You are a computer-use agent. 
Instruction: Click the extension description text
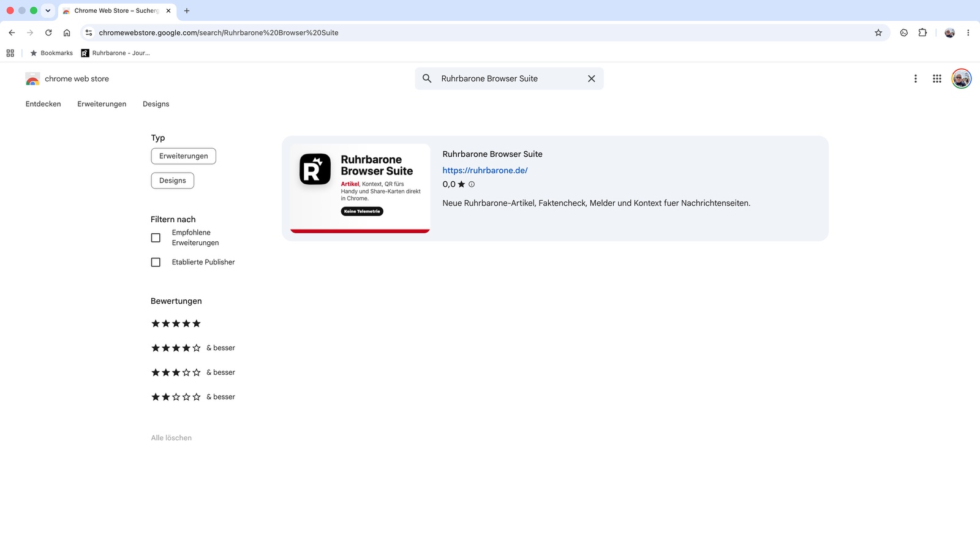597,203
